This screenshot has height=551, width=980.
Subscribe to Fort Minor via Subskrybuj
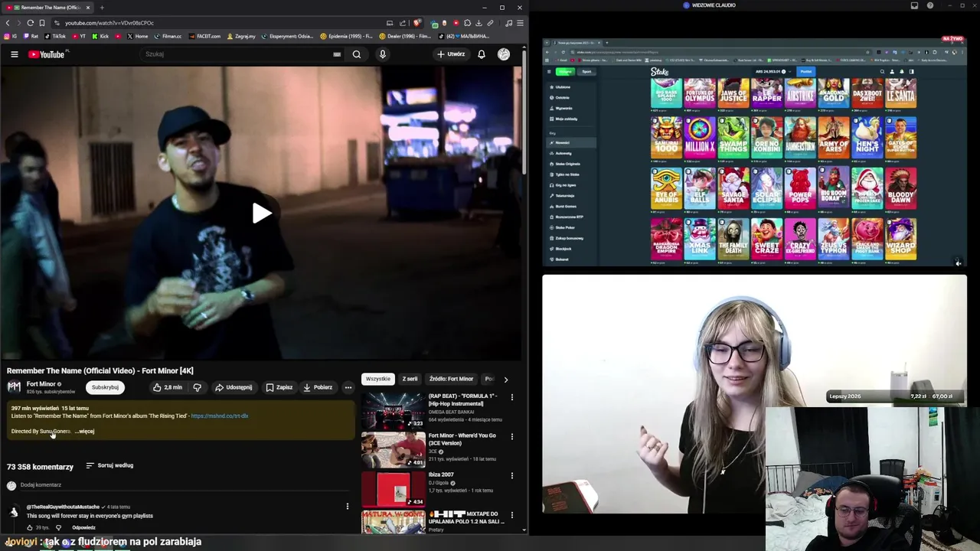point(105,387)
